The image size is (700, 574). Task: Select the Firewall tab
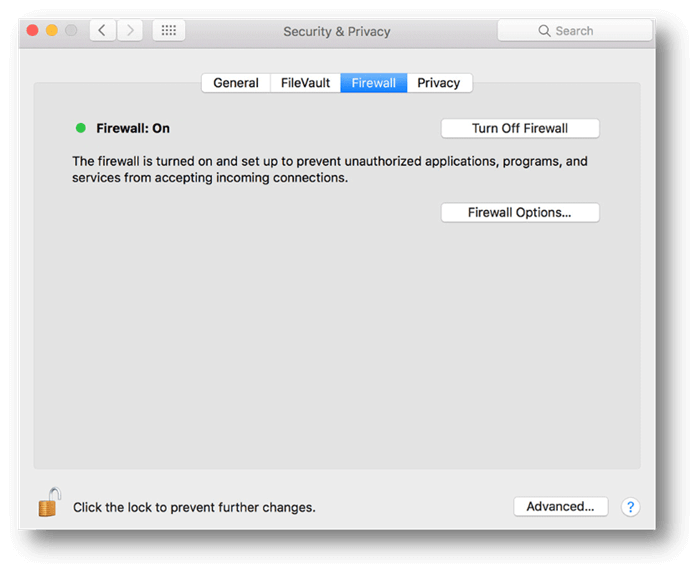pyautogui.click(x=374, y=83)
